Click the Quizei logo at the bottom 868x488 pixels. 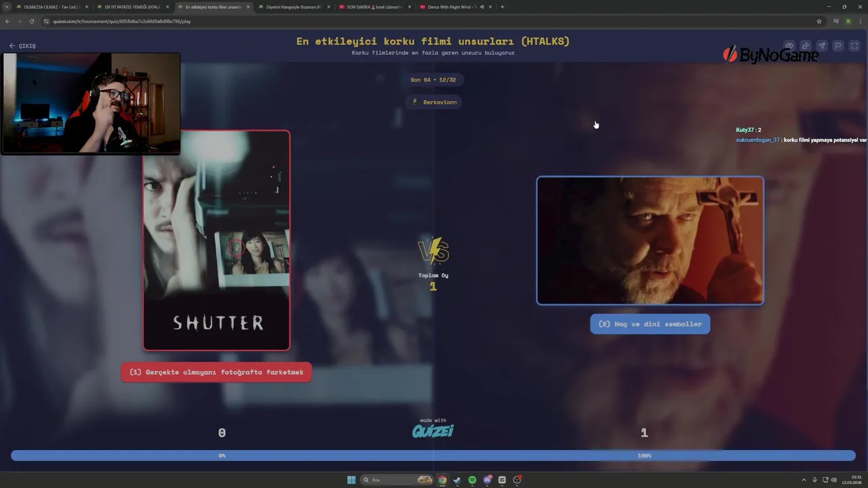[x=433, y=430]
